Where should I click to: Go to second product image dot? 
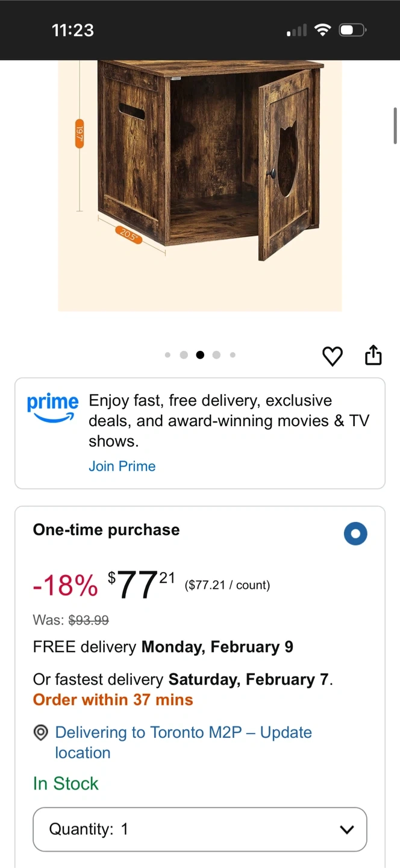[184, 355]
